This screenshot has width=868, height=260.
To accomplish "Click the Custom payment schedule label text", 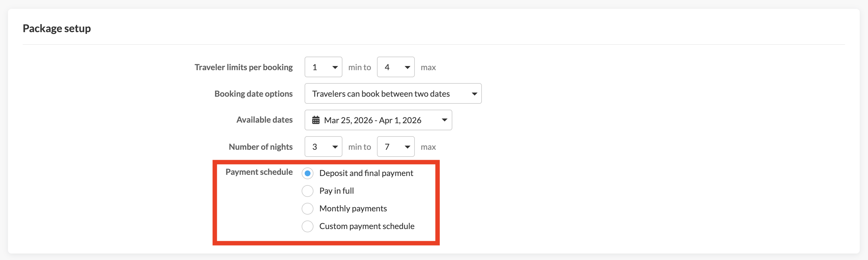I will coord(367,226).
